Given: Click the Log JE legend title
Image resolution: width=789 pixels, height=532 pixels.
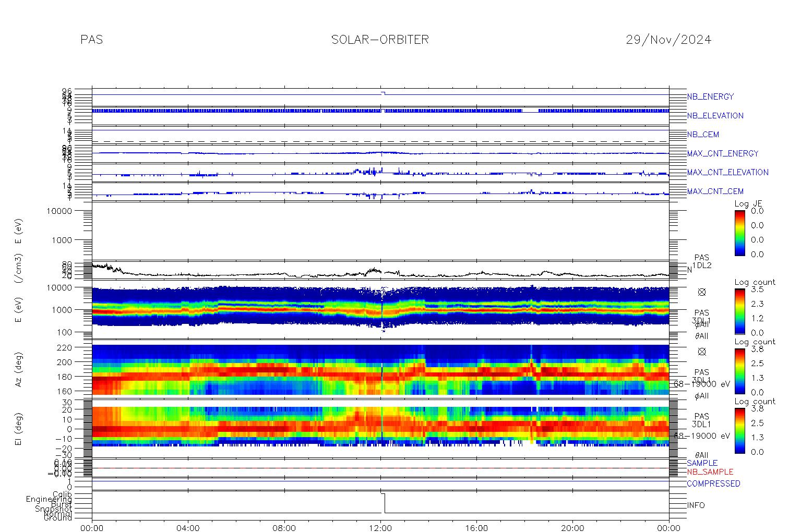Looking at the screenshot, I should [x=749, y=204].
